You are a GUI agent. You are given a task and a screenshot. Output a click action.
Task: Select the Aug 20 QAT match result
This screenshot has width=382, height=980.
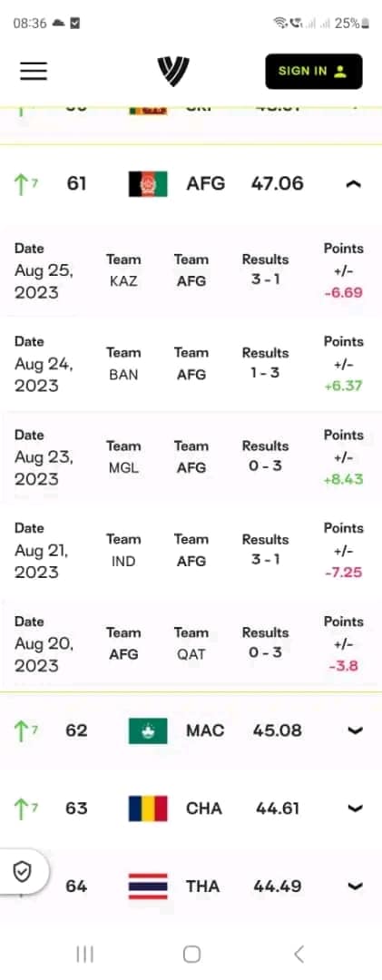point(265,652)
